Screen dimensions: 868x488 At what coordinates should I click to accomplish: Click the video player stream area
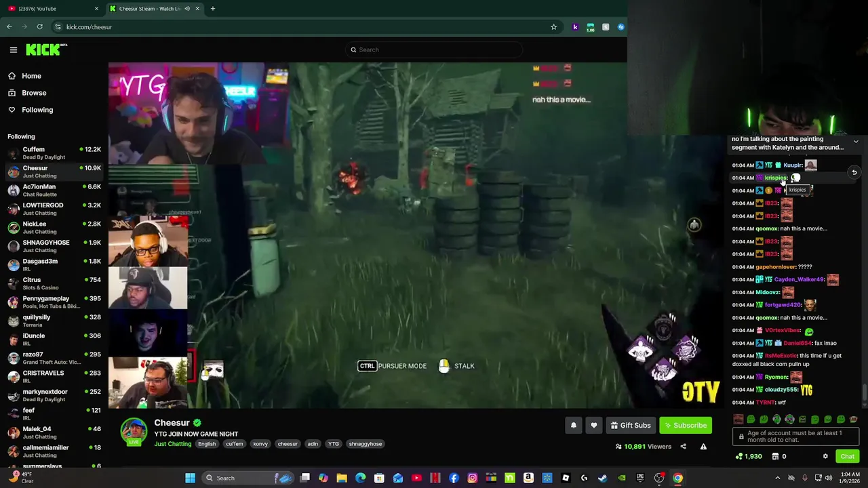coord(415,235)
